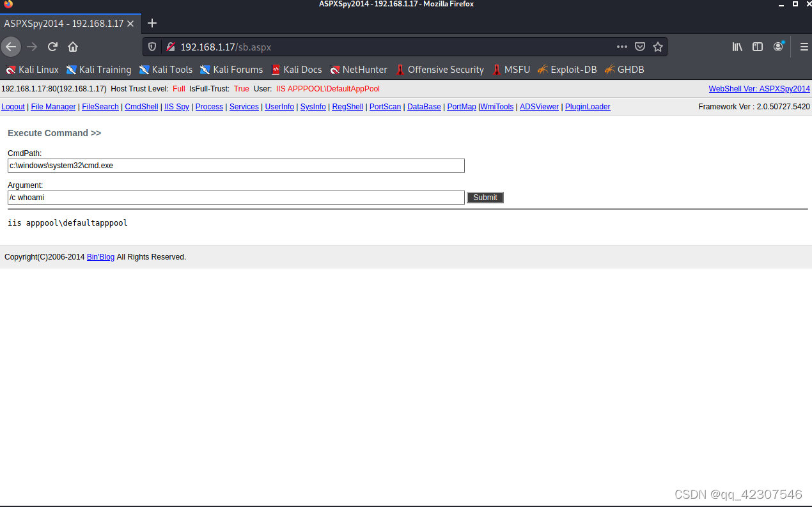Open the File Manager page
This screenshot has height=507, width=812.
[x=53, y=107]
